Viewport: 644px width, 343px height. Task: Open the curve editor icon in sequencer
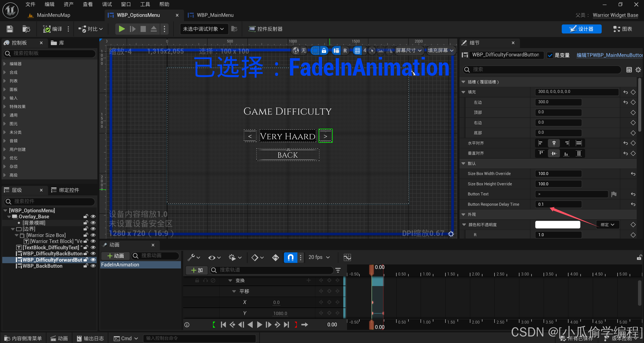347,257
